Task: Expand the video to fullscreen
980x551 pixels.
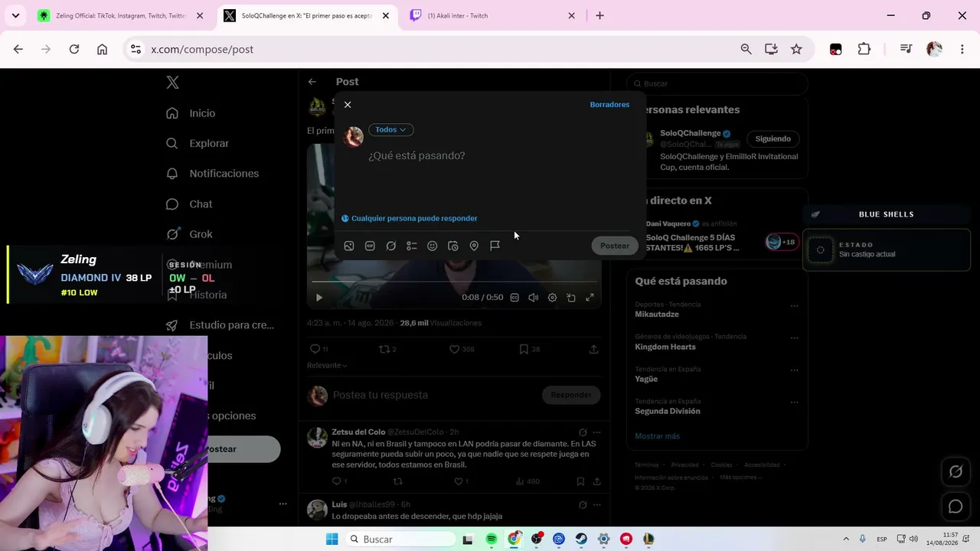Action: pyautogui.click(x=590, y=298)
